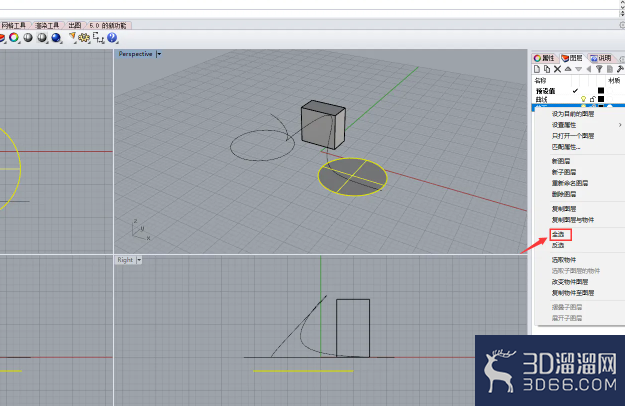
Task: Click the 预设值 layer current checkmark
Action: pyautogui.click(x=575, y=91)
